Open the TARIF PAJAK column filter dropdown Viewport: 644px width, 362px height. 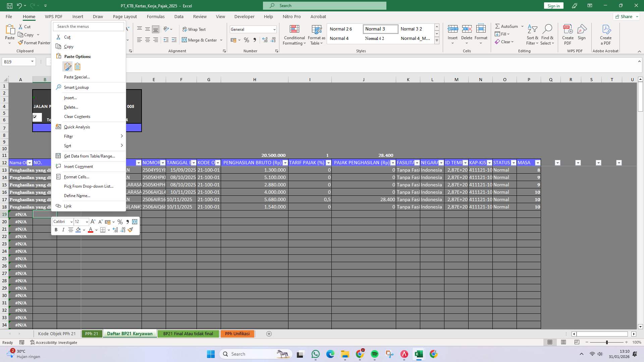328,163
